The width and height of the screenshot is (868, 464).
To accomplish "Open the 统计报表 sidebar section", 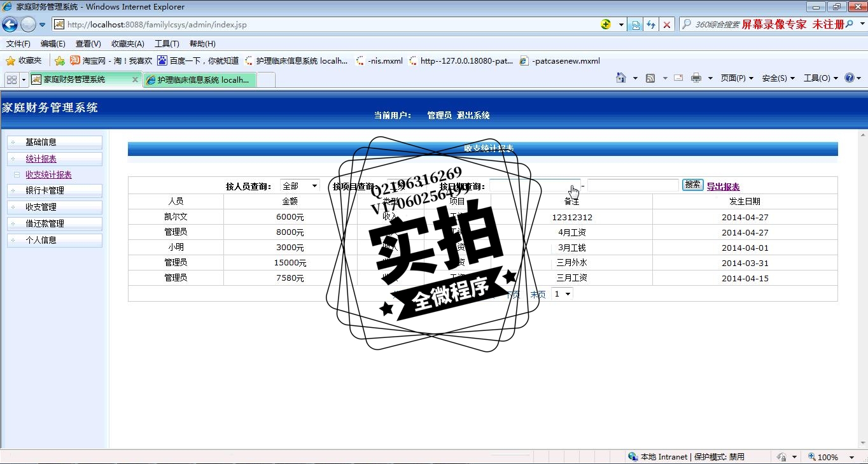I will pyautogui.click(x=54, y=159).
